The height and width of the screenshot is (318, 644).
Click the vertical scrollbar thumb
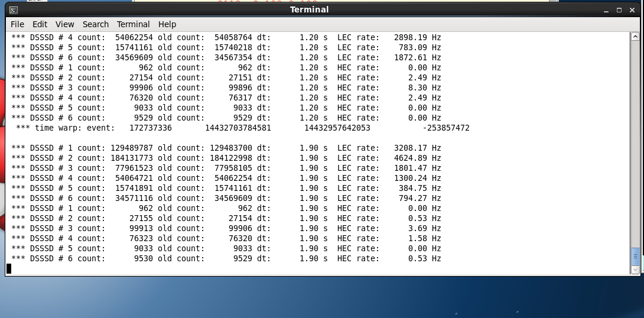[635, 257]
